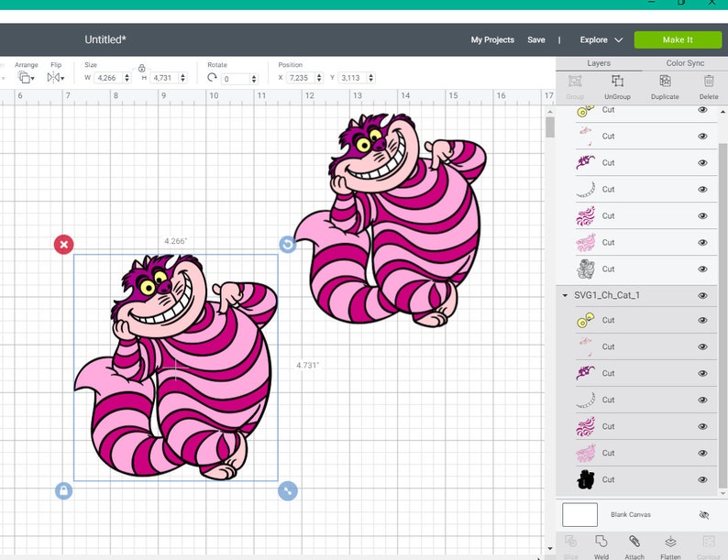
Task: Click the red X delete handle on canvas
Action: (63, 245)
